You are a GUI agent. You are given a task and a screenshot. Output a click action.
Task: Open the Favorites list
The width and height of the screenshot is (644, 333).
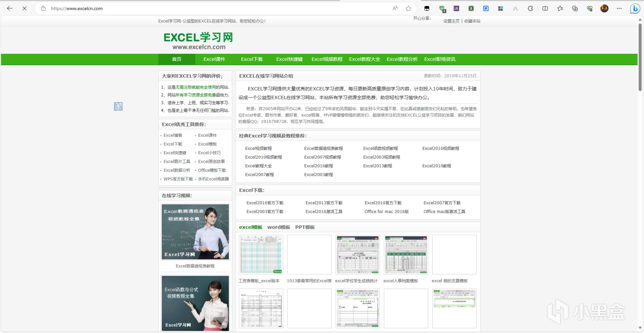point(560,8)
